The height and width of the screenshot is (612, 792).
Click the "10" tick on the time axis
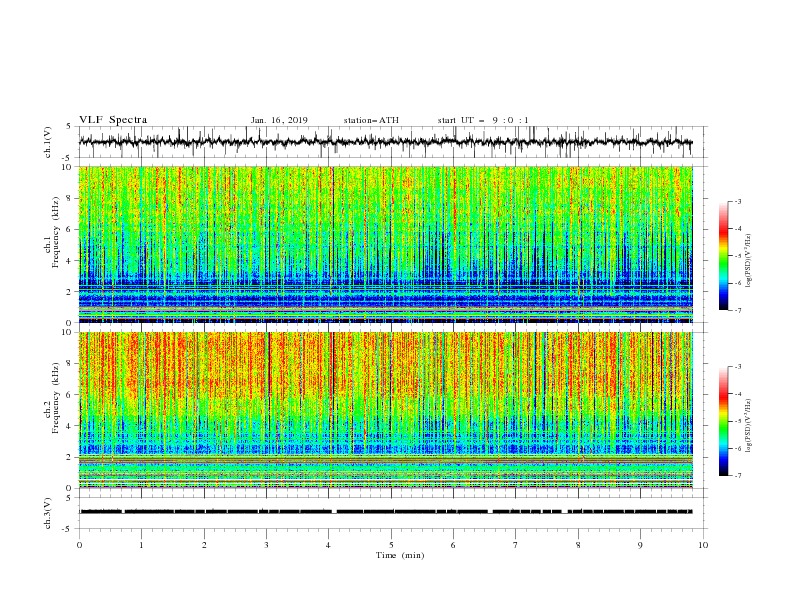click(x=703, y=545)
